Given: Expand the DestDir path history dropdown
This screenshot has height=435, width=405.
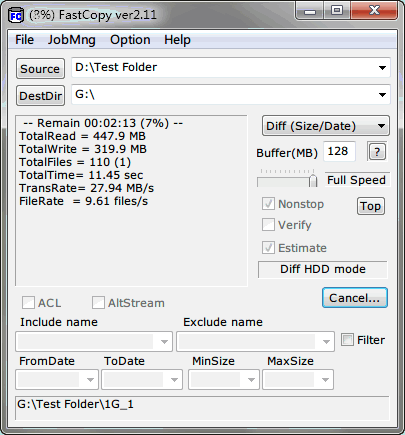Looking at the screenshot, I should [382, 95].
